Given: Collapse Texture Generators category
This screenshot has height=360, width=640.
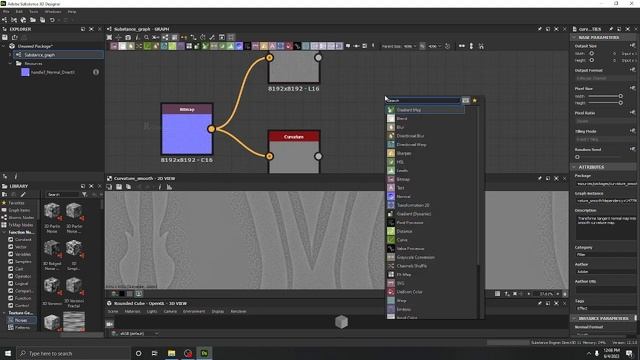Looking at the screenshot, I should click(x=4, y=313).
